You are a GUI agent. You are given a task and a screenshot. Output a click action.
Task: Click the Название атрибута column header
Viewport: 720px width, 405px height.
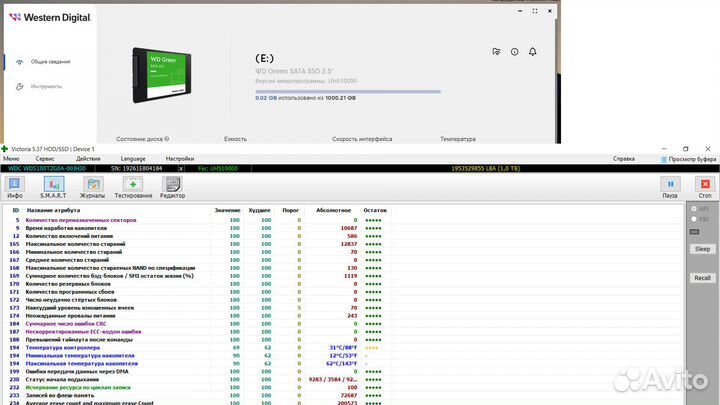click(x=53, y=210)
